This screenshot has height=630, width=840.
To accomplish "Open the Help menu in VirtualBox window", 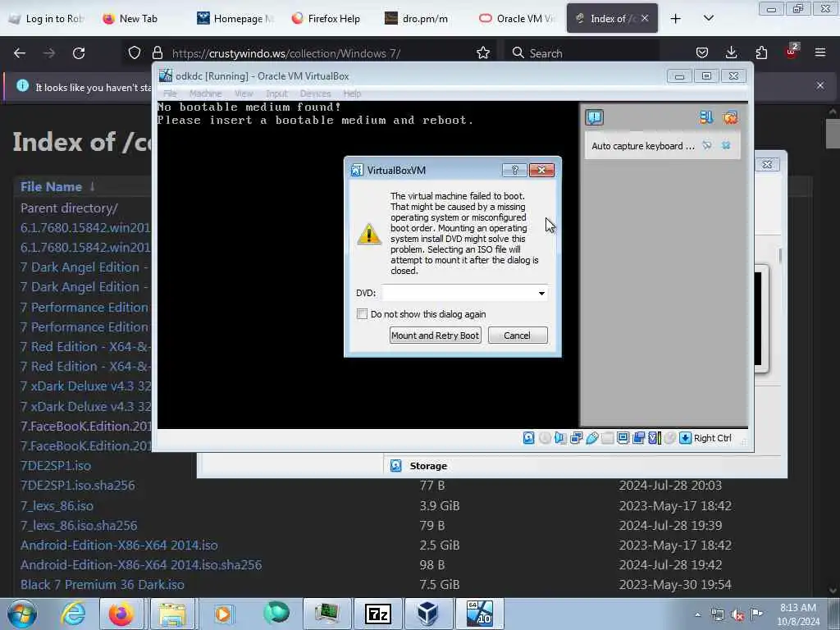I will point(352,94).
